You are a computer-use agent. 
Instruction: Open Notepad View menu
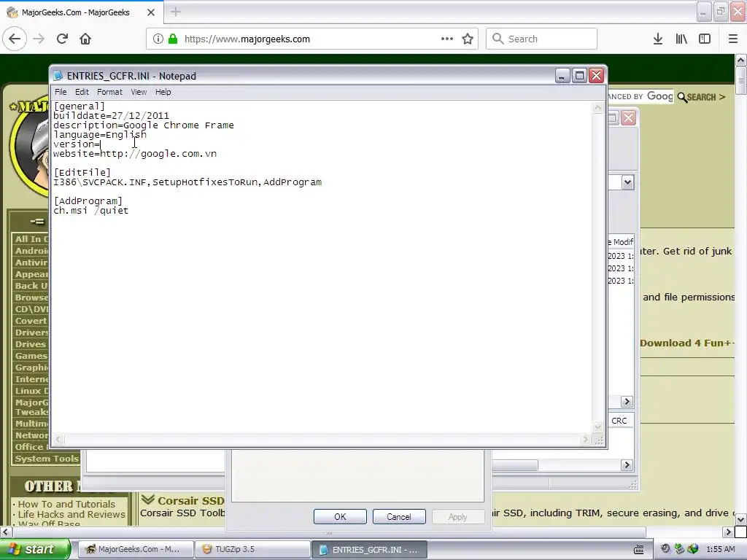pyautogui.click(x=139, y=92)
